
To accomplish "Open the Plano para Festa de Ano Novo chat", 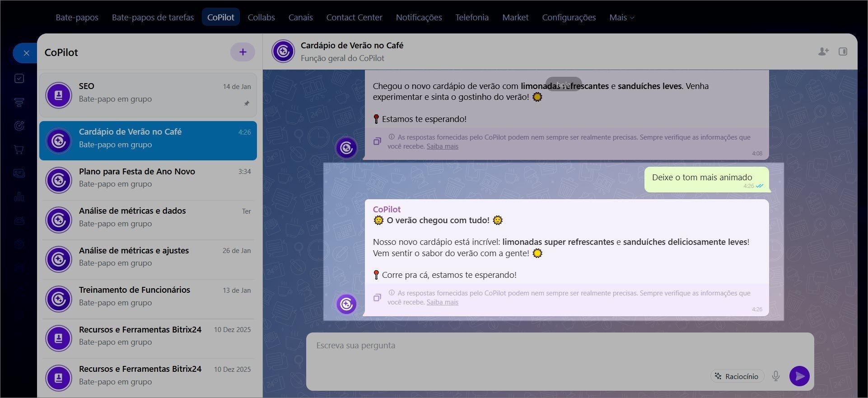I will point(148,178).
